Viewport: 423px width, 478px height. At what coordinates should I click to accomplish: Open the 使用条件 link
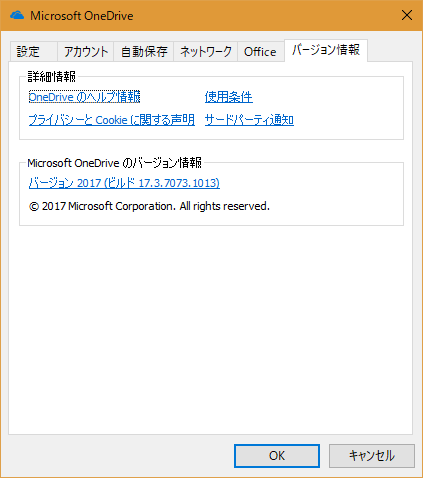[x=229, y=97]
